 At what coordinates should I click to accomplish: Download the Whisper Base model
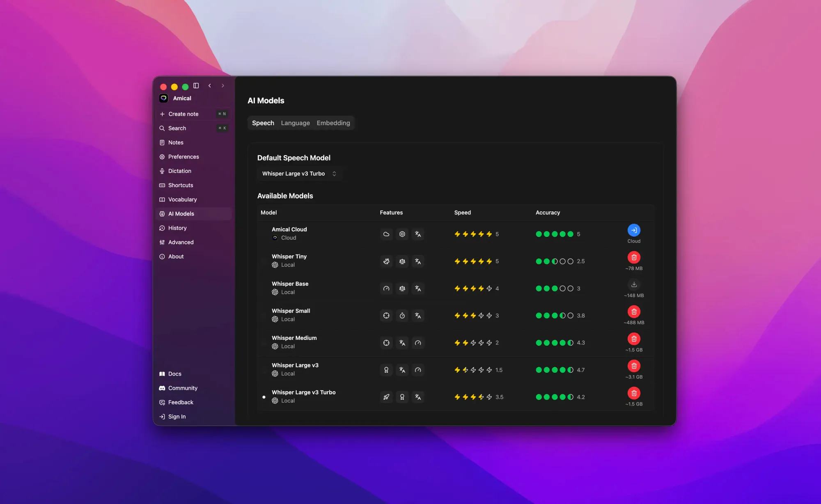click(634, 284)
